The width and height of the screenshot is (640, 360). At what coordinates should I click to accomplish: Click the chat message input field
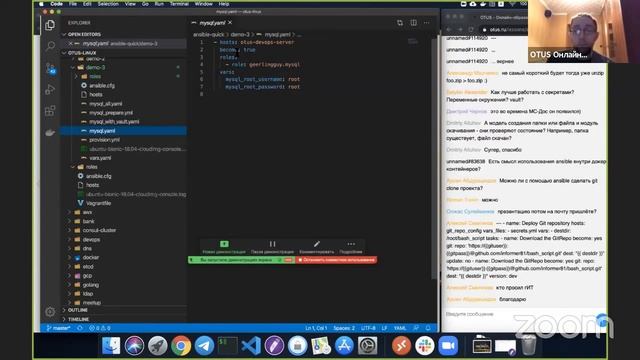pyautogui.click(x=518, y=314)
